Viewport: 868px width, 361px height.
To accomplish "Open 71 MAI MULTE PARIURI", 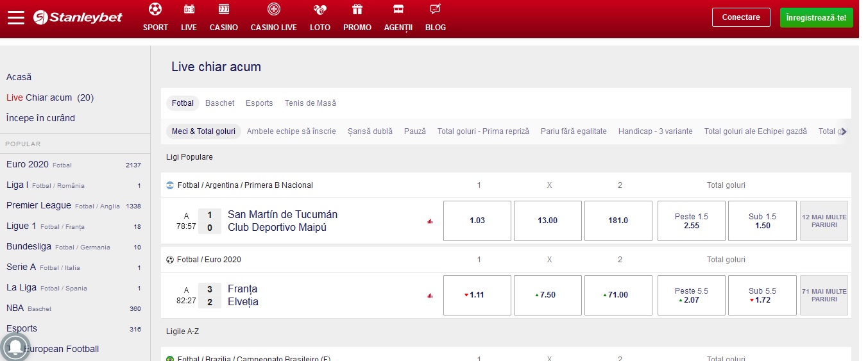I will (824, 295).
